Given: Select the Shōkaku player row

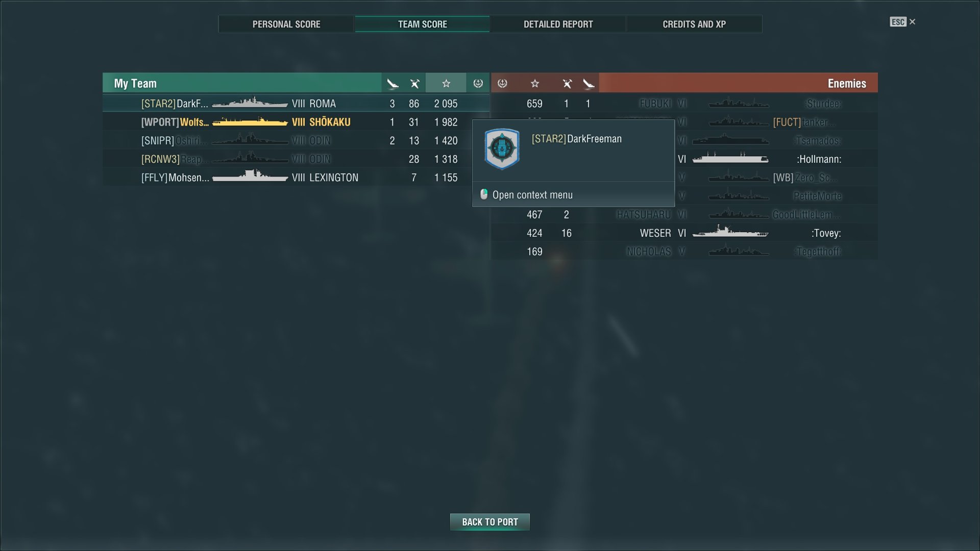Looking at the screenshot, I should pos(296,122).
